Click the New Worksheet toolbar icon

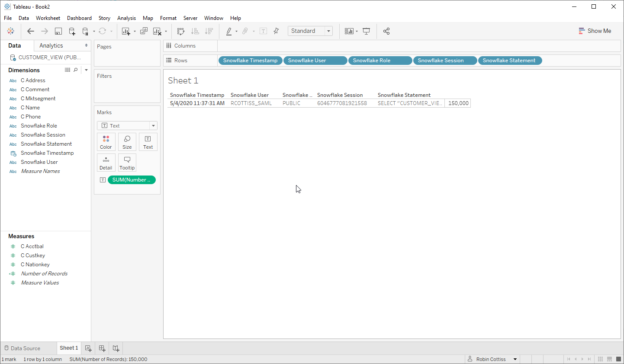coord(125,31)
